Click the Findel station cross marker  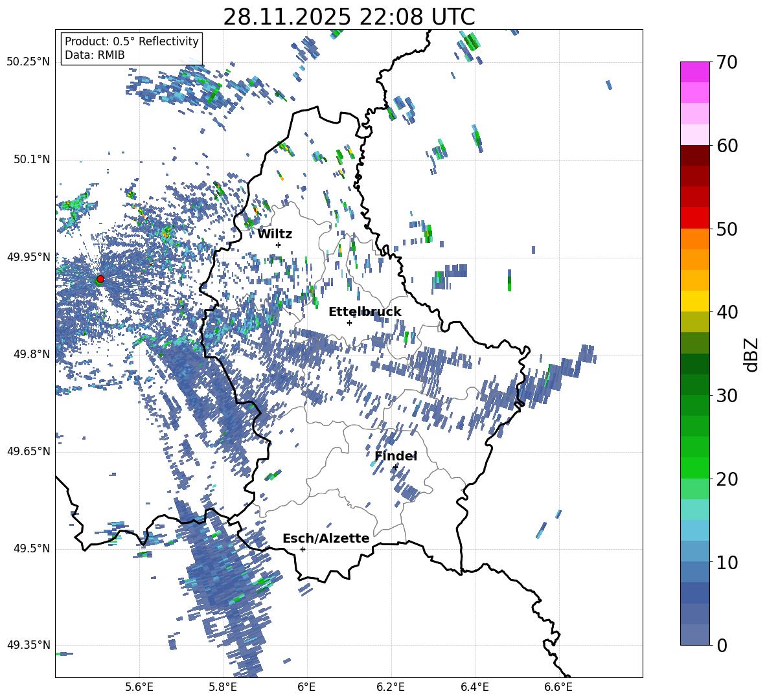tap(395, 468)
